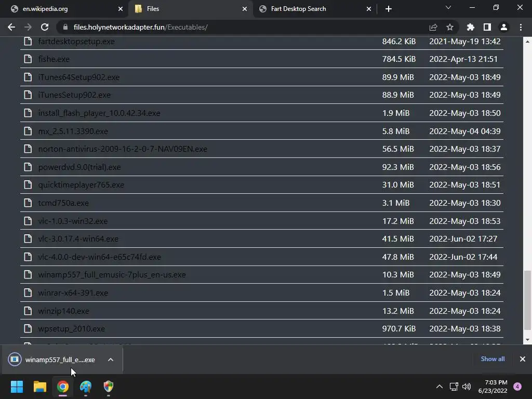Share this page via share icon

tap(433, 27)
